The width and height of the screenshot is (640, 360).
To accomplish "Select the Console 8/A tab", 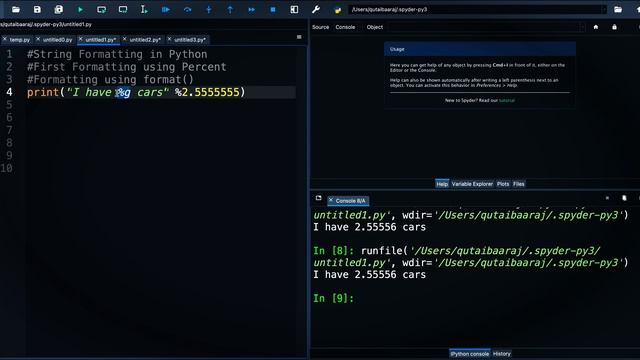I will [x=350, y=201].
